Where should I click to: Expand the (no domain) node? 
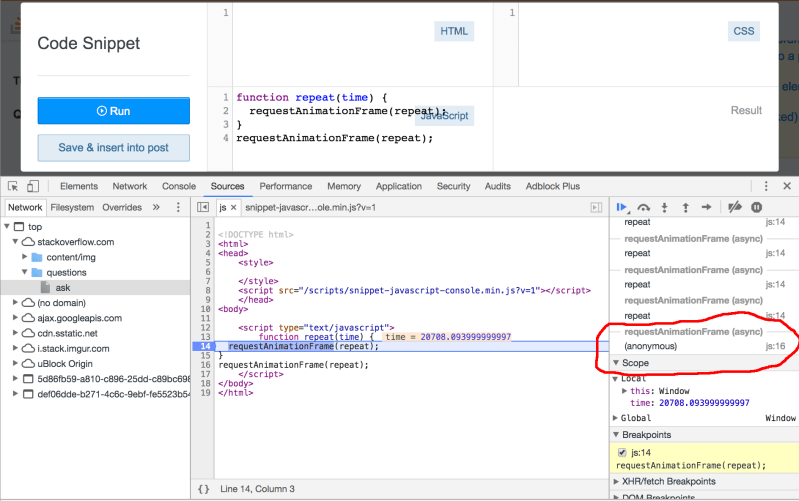coord(15,303)
